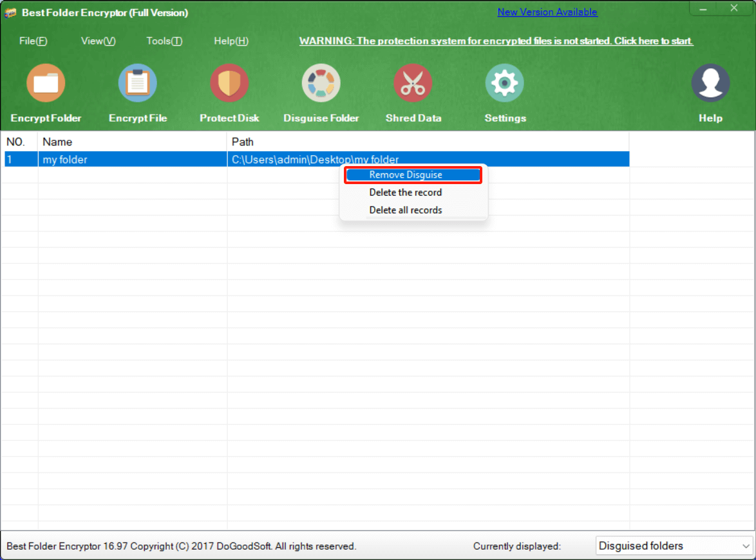This screenshot has width=756, height=560.
Task: Open the Tools(T) menu
Action: (x=164, y=41)
